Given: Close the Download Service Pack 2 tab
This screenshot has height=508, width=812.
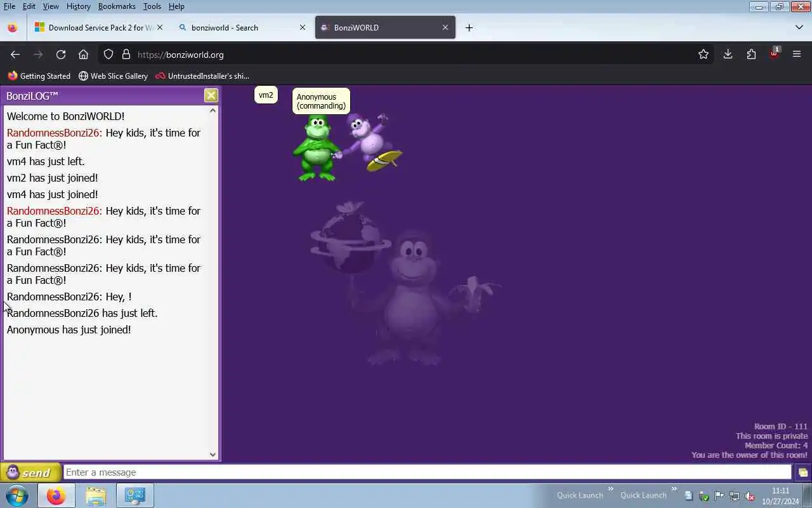Looking at the screenshot, I should [x=160, y=27].
